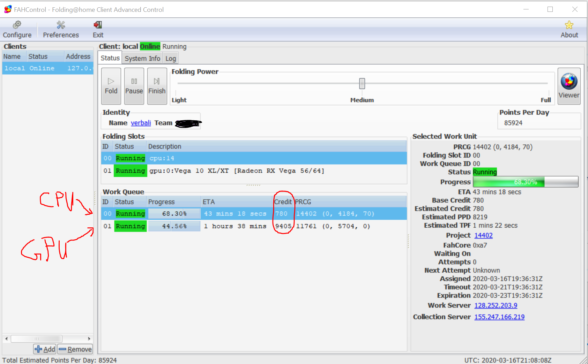Click the Fold play button

coord(111,86)
